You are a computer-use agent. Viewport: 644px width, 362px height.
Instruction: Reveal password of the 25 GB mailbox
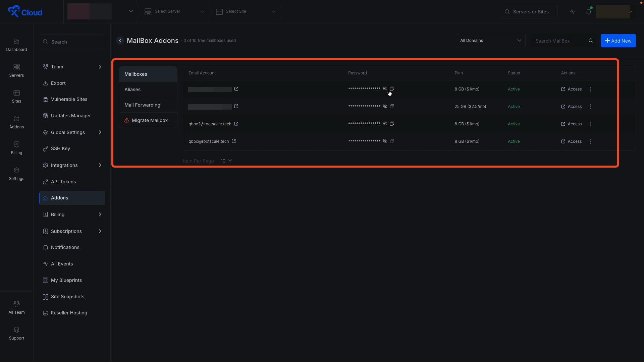click(385, 106)
